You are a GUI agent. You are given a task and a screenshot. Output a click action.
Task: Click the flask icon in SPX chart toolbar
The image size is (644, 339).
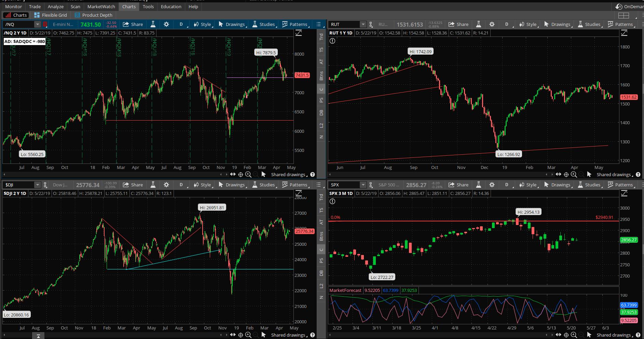click(x=479, y=185)
